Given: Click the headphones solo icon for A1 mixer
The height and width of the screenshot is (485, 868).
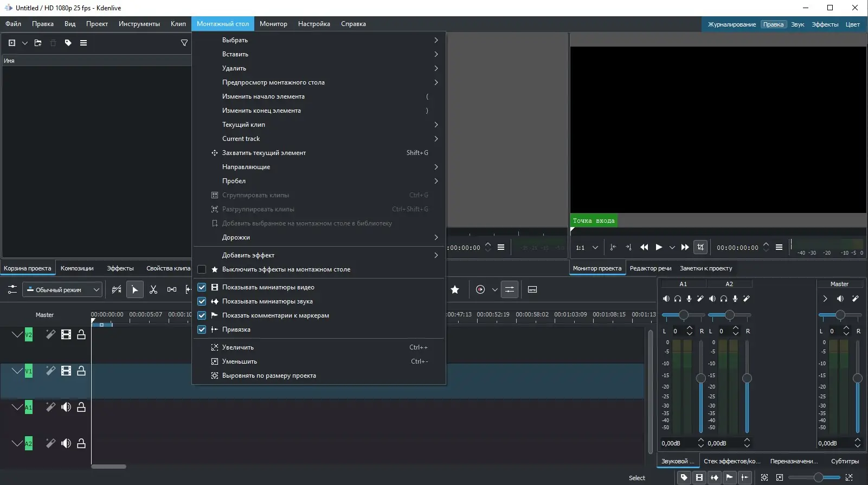Looking at the screenshot, I should [678, 299].
